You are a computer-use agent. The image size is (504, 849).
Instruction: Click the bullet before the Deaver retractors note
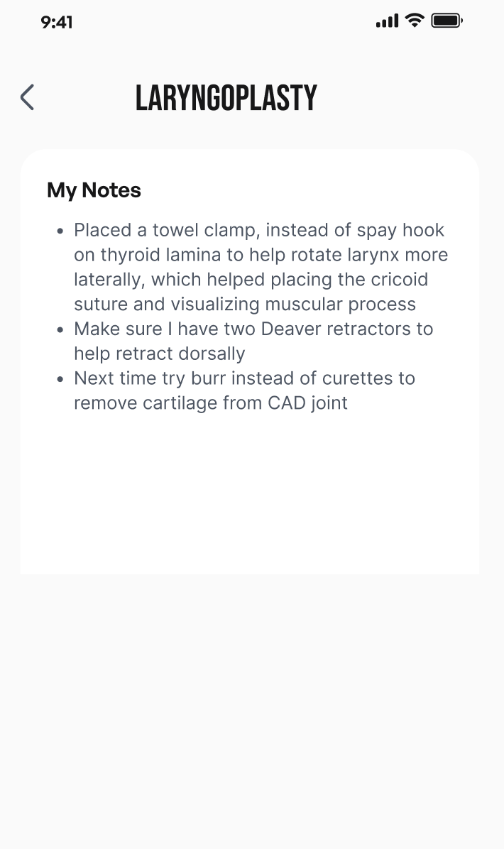pos(60,329)
